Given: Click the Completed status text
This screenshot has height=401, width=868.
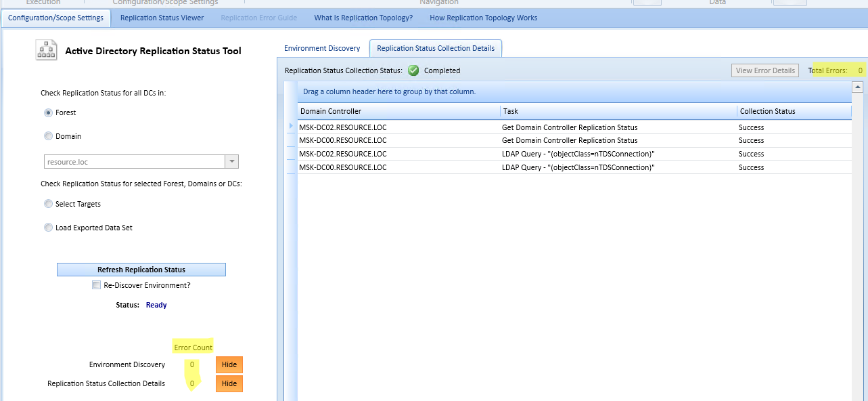Looking at the screenshot, I should click(442, 70).
